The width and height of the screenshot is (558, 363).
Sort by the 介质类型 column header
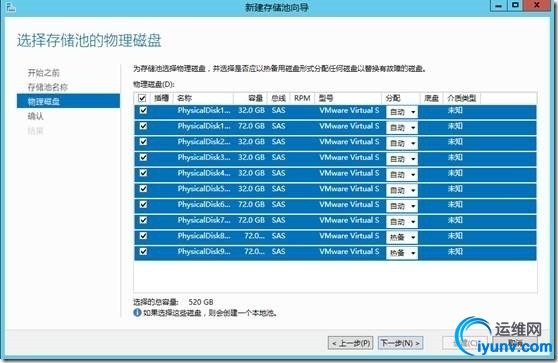click(x=462, y=98)
